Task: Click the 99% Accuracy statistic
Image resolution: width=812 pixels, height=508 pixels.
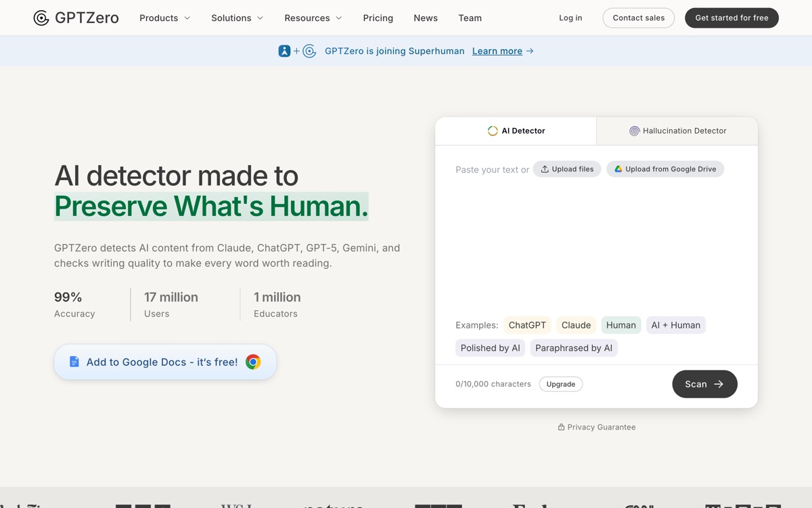Action: pyautogui.click(x=74, y=305)
